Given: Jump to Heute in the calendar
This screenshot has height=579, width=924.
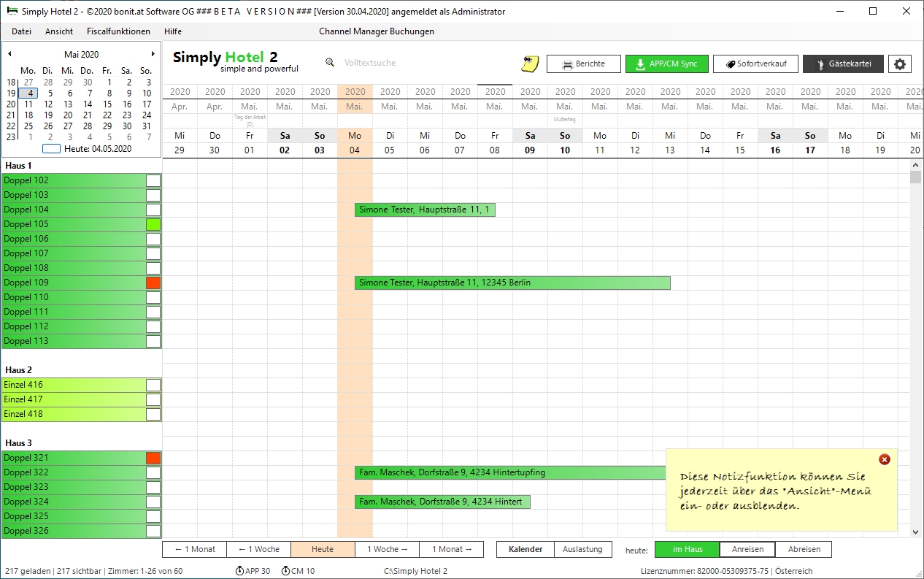Looking at the screenshot, I should [323, 549].
